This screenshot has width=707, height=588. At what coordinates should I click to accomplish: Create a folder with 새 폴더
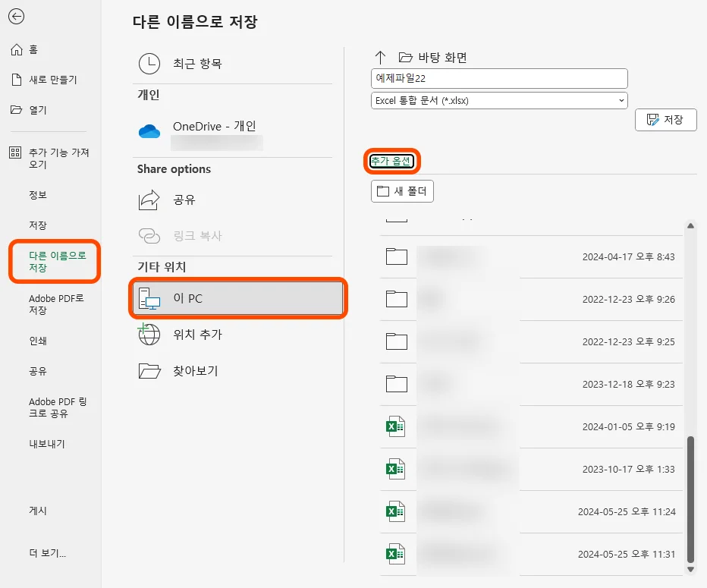[x=402, y=190]
